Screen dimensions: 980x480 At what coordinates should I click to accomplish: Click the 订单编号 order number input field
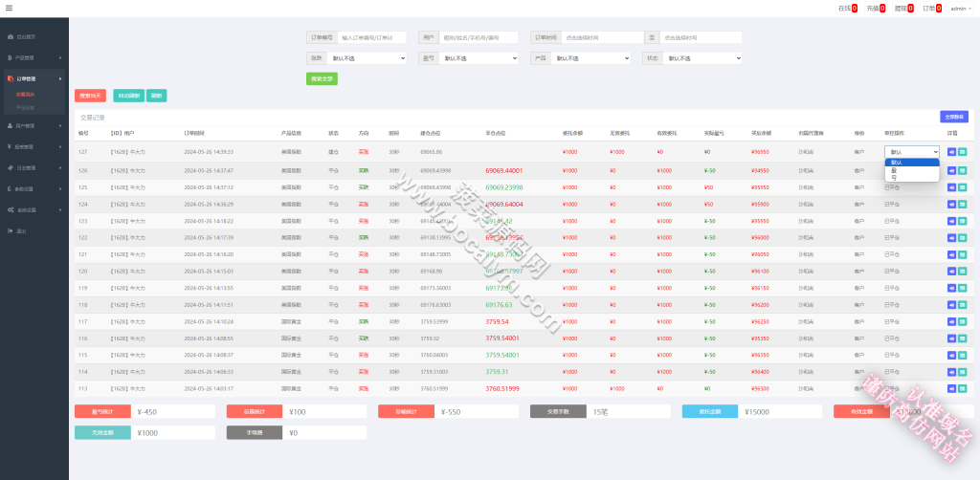[372, 37]
